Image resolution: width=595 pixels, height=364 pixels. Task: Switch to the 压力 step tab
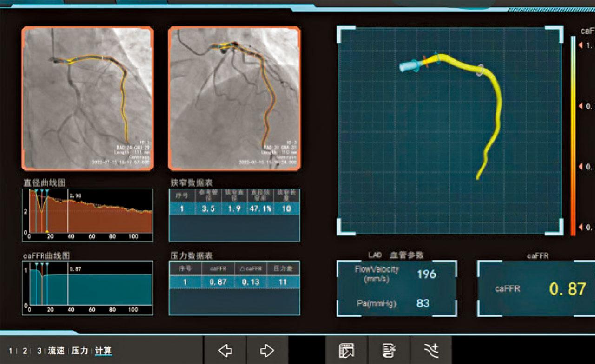[80, 351]
